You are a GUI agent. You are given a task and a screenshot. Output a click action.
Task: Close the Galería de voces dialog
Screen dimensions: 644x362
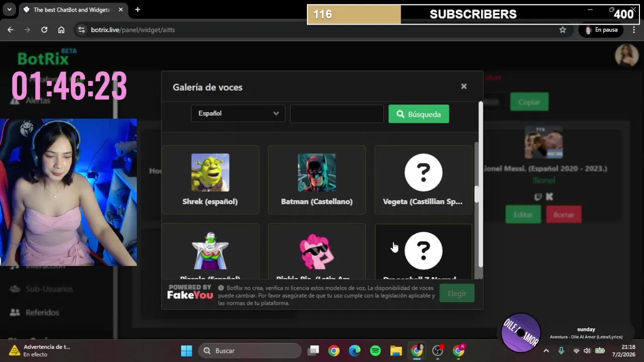point(464,86)
